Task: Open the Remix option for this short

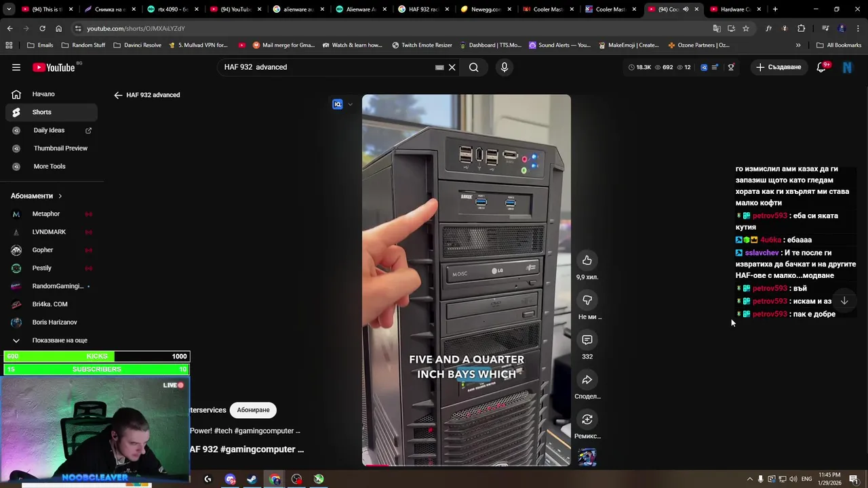Action: point(587,420)
